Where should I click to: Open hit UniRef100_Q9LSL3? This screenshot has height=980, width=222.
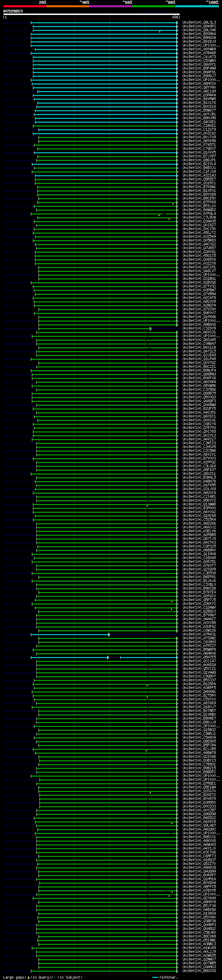199,23
